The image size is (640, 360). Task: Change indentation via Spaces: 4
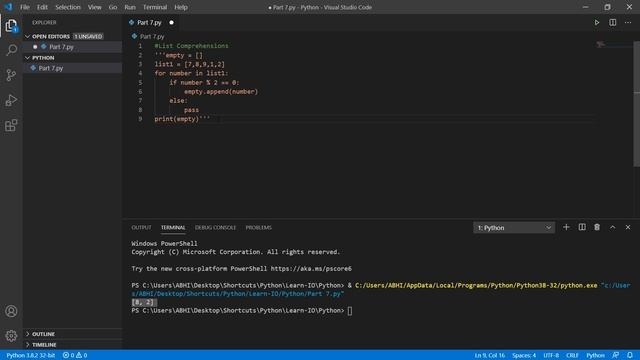tap(524, 355)
